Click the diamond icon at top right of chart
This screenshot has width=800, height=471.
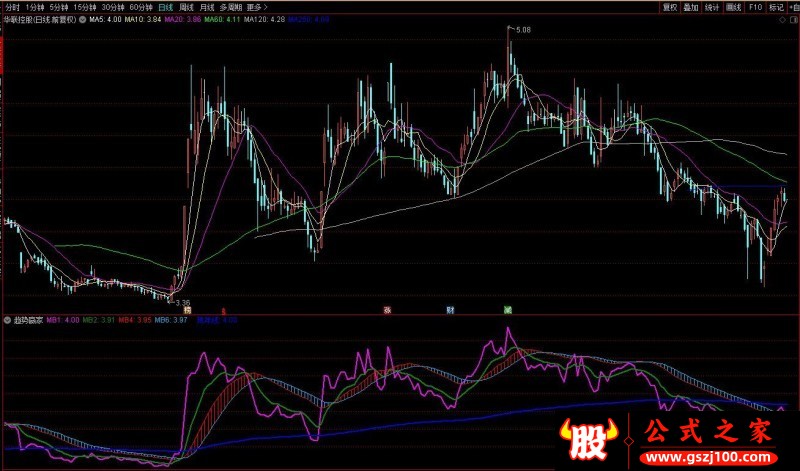point(780,19)
